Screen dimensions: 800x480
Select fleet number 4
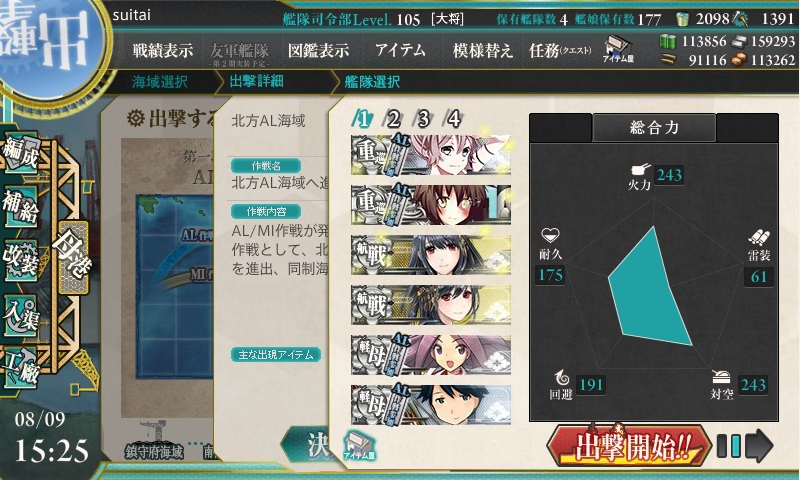point(454,120)
